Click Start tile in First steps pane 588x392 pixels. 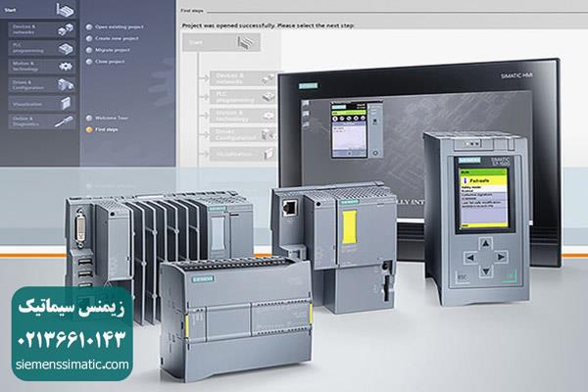221,42
